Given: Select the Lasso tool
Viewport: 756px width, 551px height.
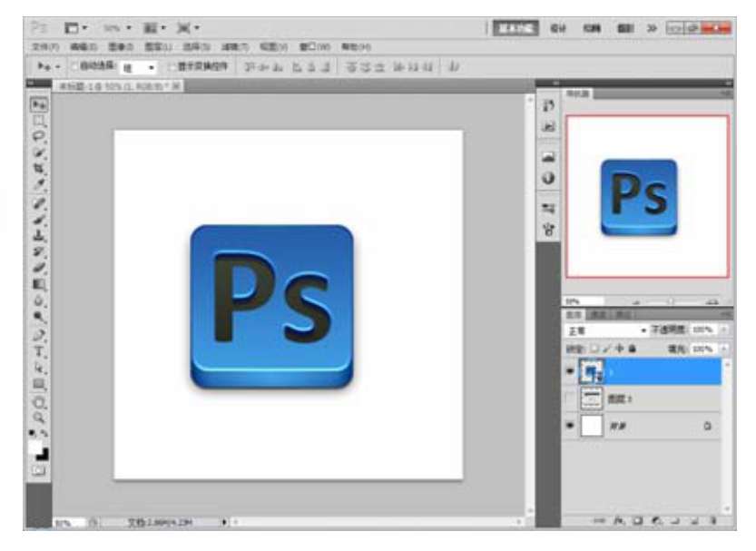Looking at the screenshot, I should 39,136.
